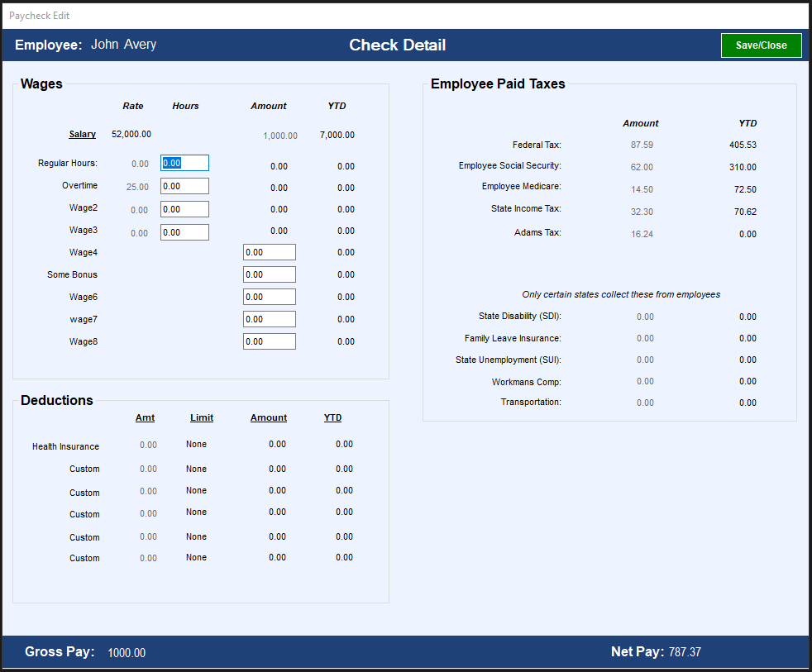
Task: Click inside the wage7 amount box
Action: [x=270, y=318]
